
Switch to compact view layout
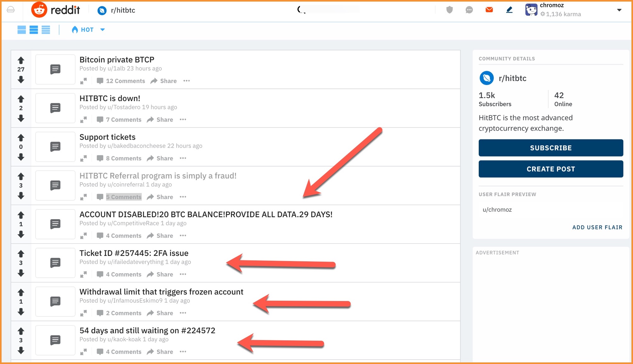click(x=46, y=30)
